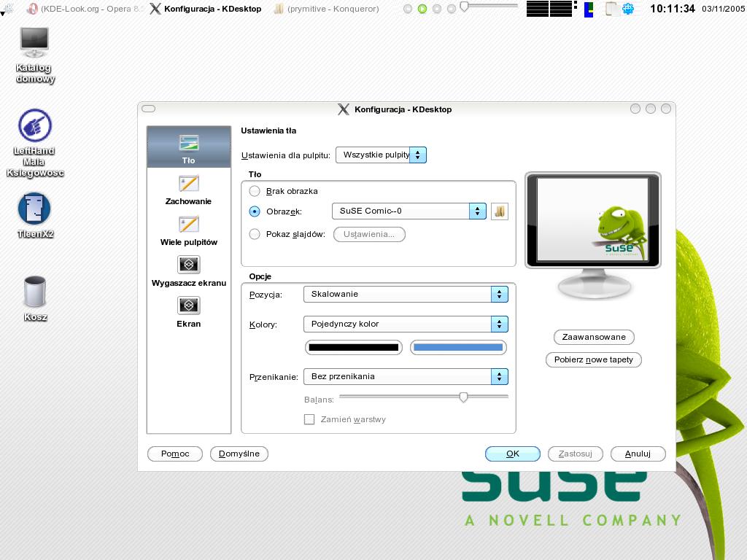Click the slideshow Ustawienia... button
The image size is (747, 560).
coord(369,234)
